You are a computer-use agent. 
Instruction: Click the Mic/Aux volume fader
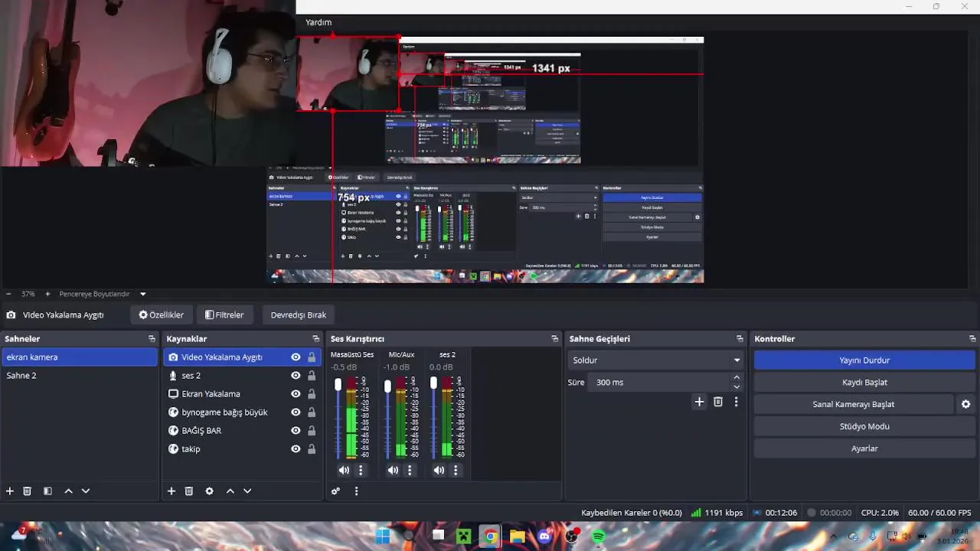coord(387,386)
